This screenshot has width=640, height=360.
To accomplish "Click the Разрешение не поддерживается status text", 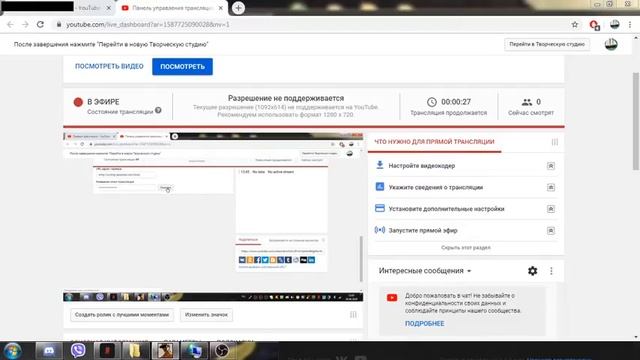I will pos(286,98).
